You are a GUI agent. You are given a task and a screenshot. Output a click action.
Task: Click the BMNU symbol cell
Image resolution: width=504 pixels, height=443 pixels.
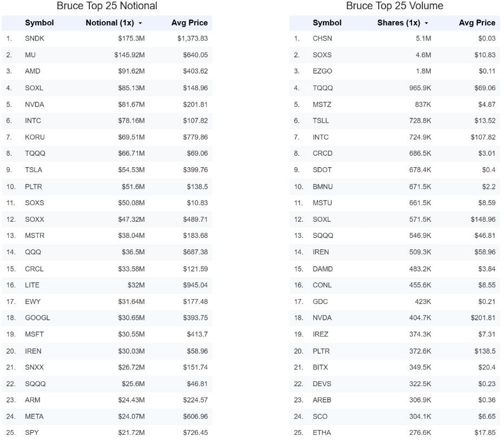pyautogui.click(x=323, y=187)
